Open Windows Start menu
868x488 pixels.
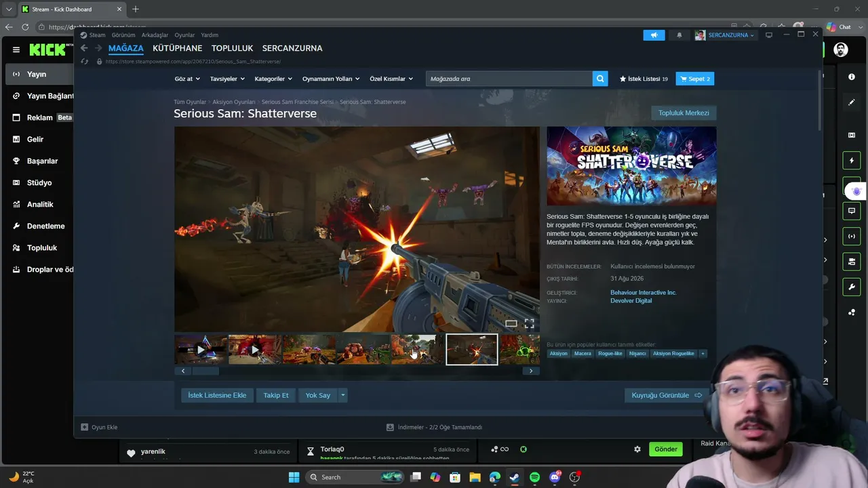294,477
